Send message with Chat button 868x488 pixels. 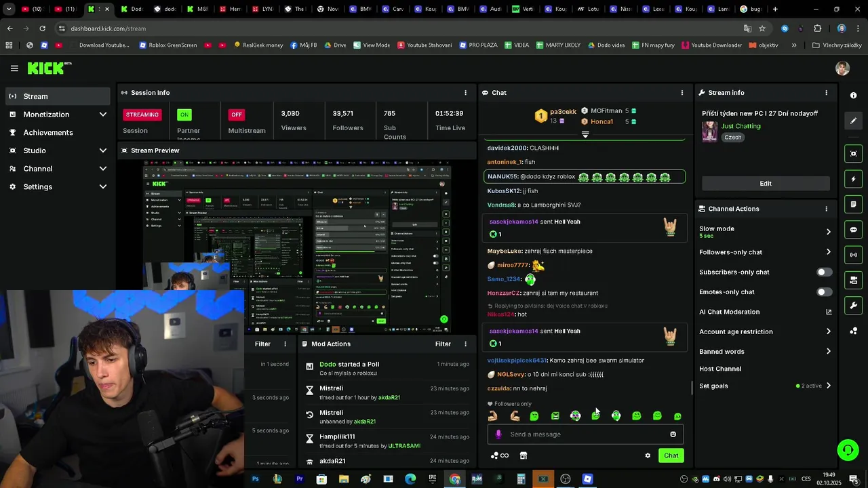671,455
